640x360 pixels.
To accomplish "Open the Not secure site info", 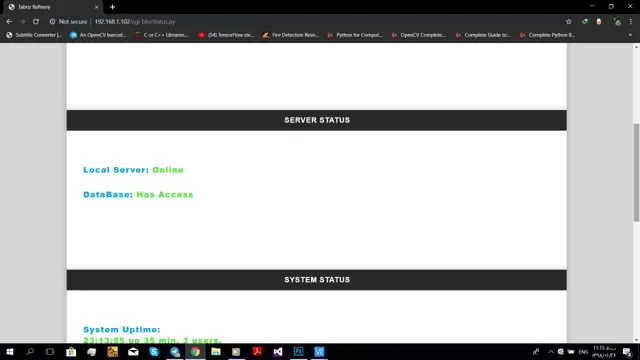I will click(x=68, y=22).
